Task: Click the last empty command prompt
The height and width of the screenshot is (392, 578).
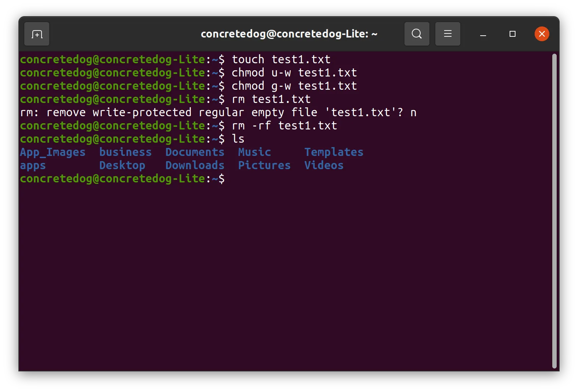Action: pos(122,178)
